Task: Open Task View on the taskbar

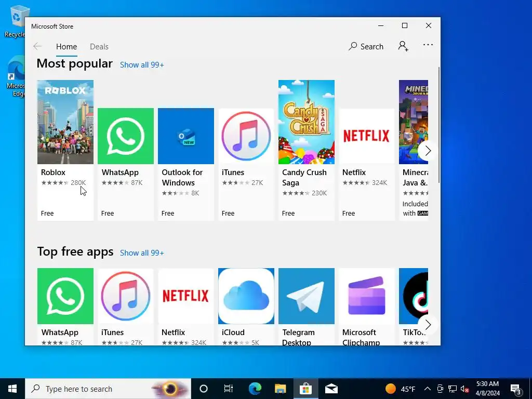Action: (229, 389)
